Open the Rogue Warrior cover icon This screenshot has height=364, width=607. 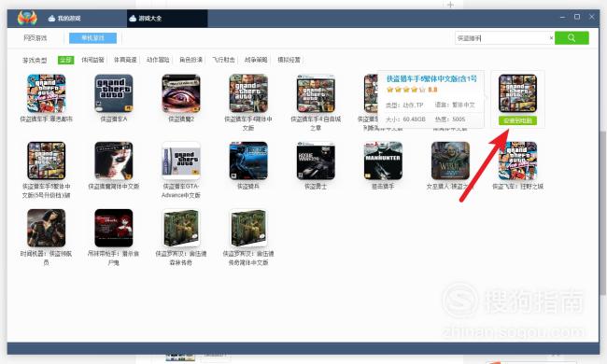coord(316,161)
